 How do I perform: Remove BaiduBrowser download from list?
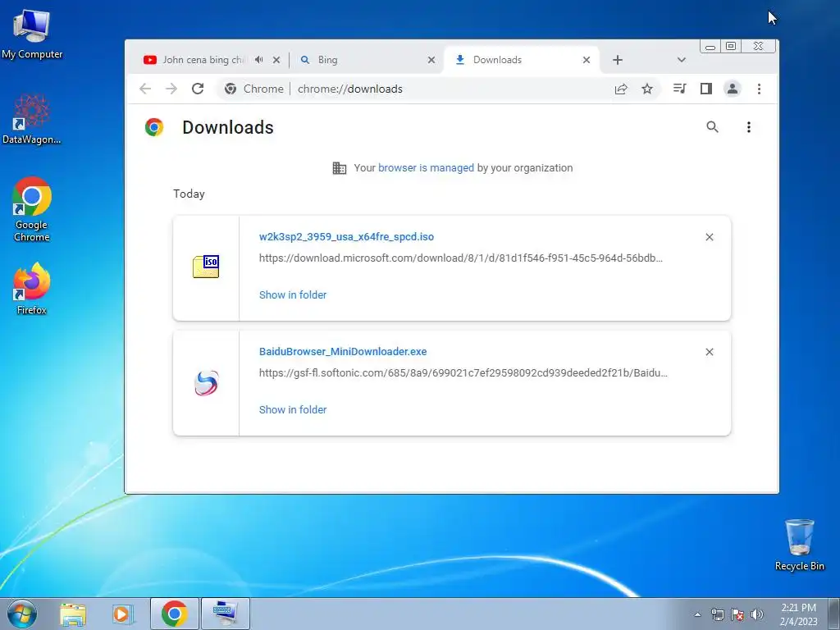(x=710, y=352)
